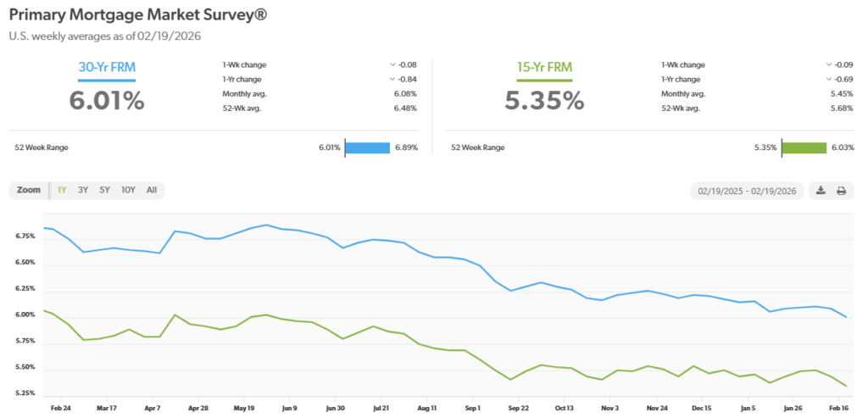This screenshot has width=868, height=418.
Task: Choose the 10Y zoom option
Action: pos(127,190)
